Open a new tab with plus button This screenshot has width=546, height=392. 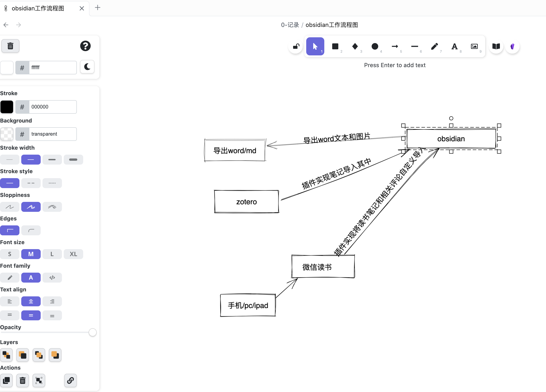click(x=97, y=8)
